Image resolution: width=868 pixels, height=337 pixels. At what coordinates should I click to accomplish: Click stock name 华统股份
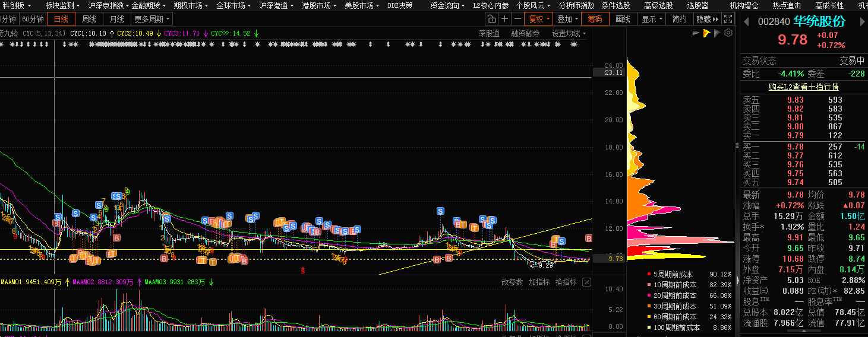(820, 22)
